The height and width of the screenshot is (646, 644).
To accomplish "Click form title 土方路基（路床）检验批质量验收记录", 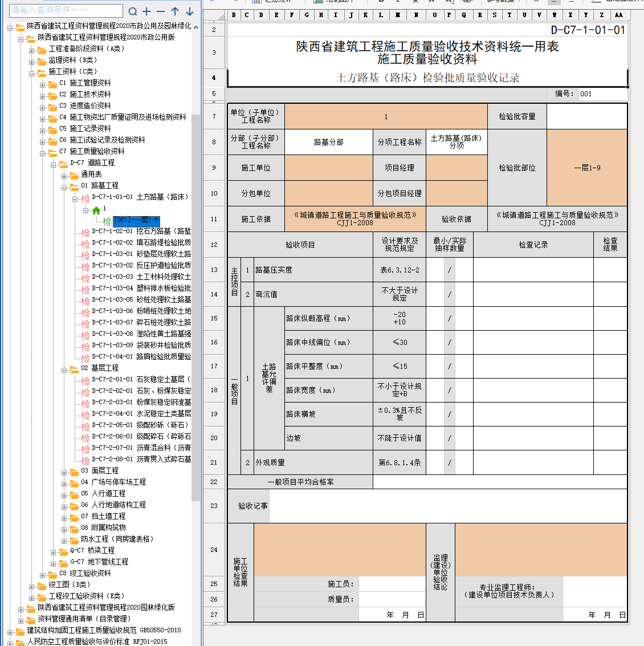I will [427, 78].
